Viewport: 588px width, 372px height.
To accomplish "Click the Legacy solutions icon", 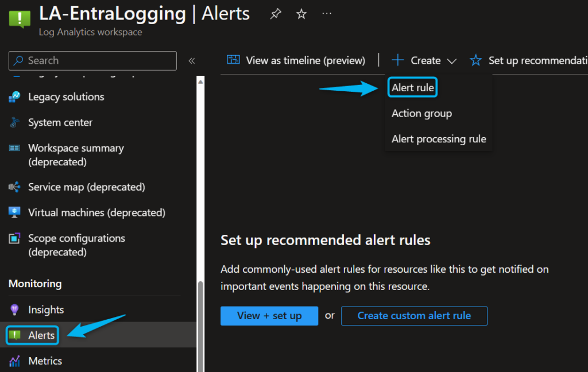I will pyautogui.click(x=16, y=96).
